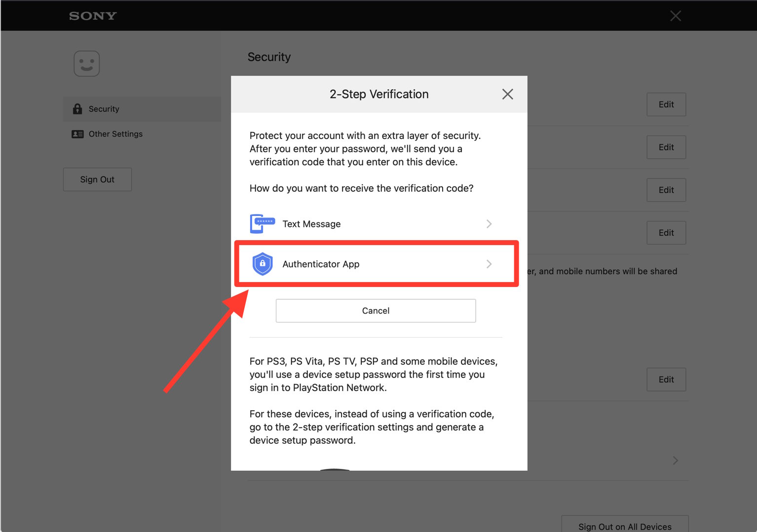
Task: Click the ID card icon beside Other Settings
Action: (x=77, y=134)
